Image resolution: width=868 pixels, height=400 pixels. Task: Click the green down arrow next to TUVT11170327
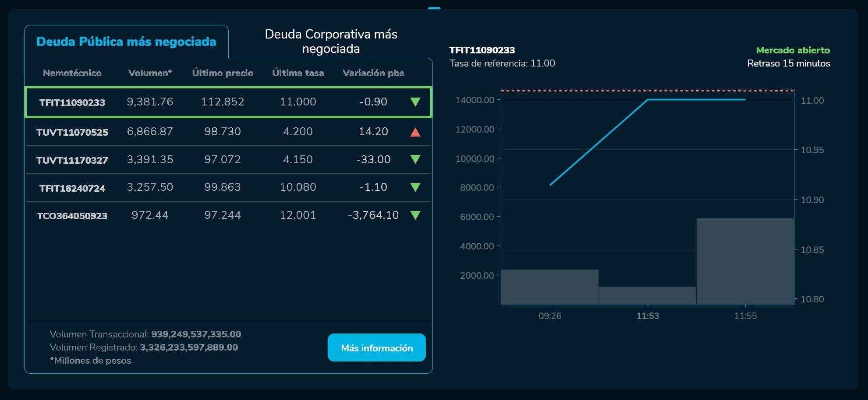tap(415, 160)
